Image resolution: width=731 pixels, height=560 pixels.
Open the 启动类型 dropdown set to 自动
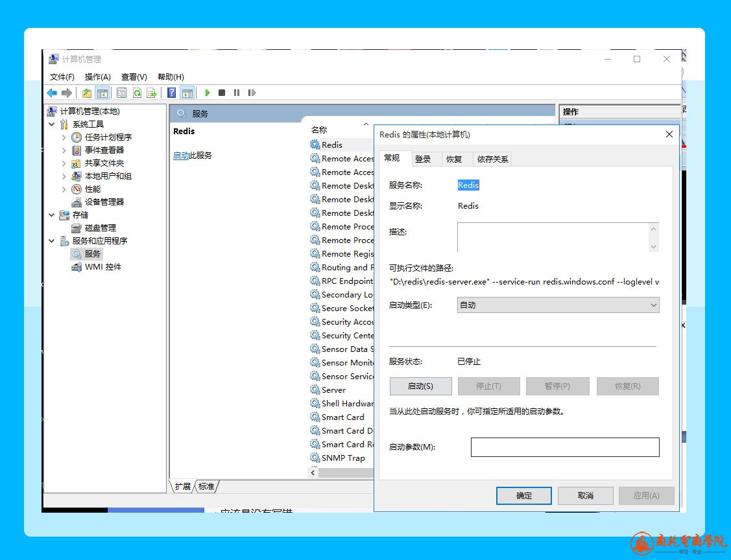point(558,305)
